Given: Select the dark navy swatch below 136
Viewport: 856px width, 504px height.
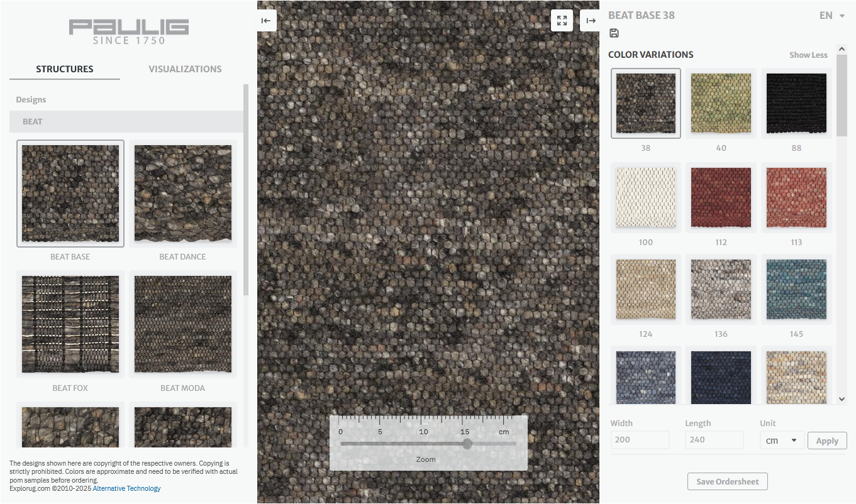Looking at the screenshot, I should (x=721, y=376).
